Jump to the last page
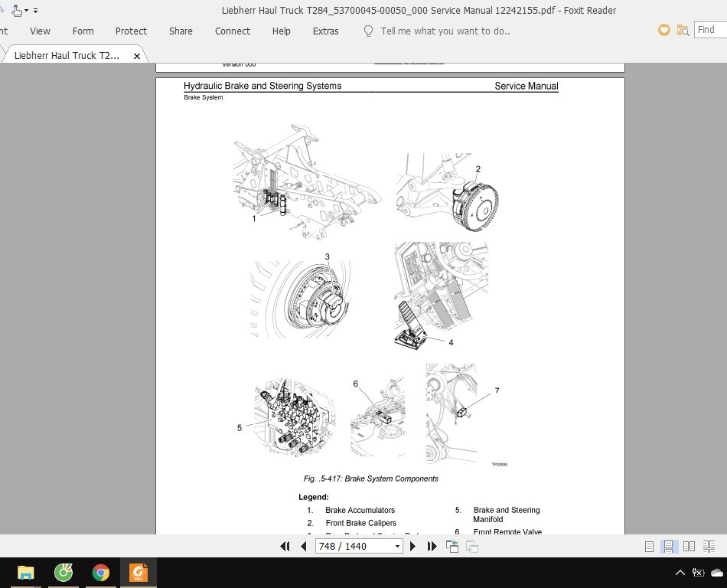The width and height of the screenshot is (727, 588). (432, 546)
